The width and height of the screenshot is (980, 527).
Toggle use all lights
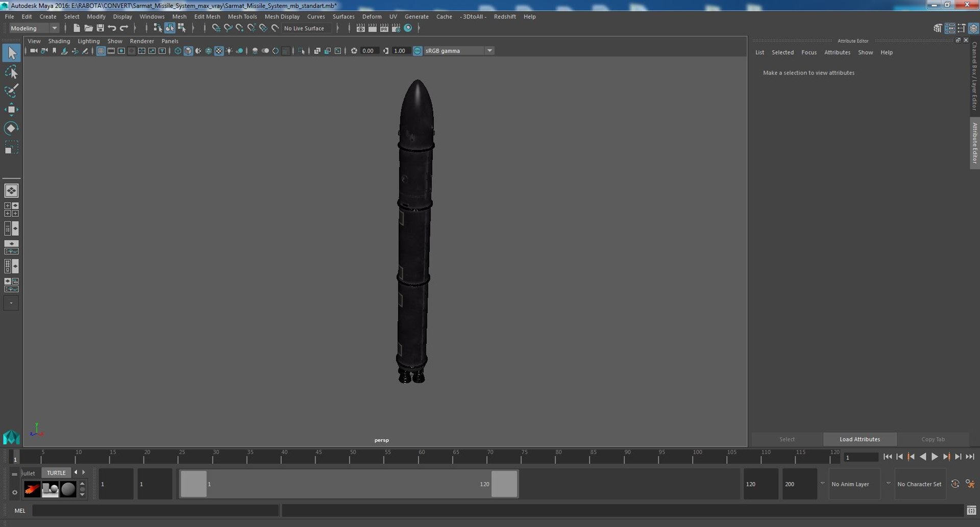click(229, 51)
